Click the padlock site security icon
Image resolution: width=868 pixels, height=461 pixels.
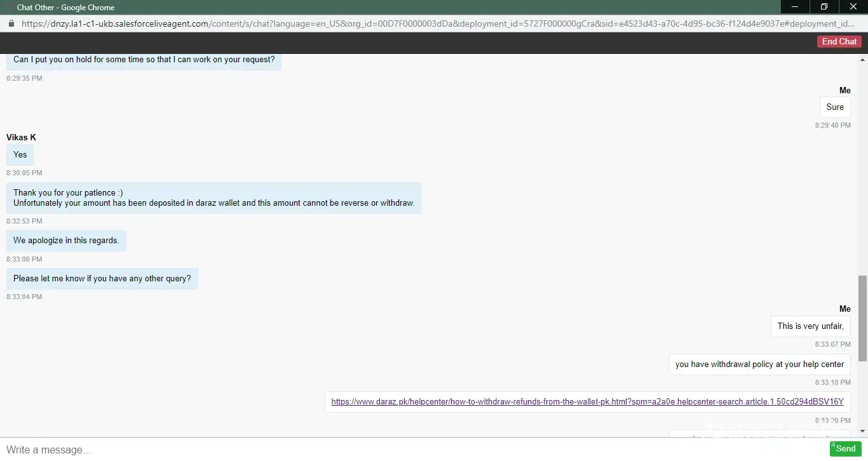[11, 23]
